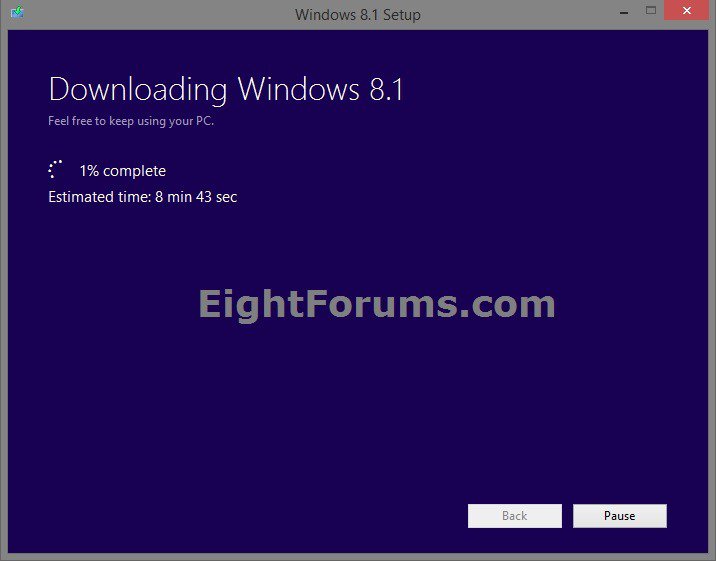Minimize the Windows 8.1 Setup window
The width and height of the screenshot is (716, 561).
tap(621, 12)
